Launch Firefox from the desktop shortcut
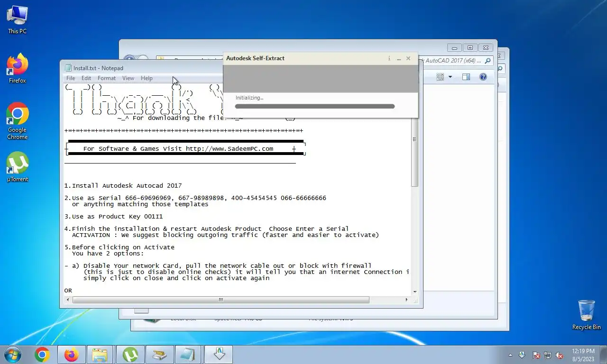607x364 pixels. point(17,69)
